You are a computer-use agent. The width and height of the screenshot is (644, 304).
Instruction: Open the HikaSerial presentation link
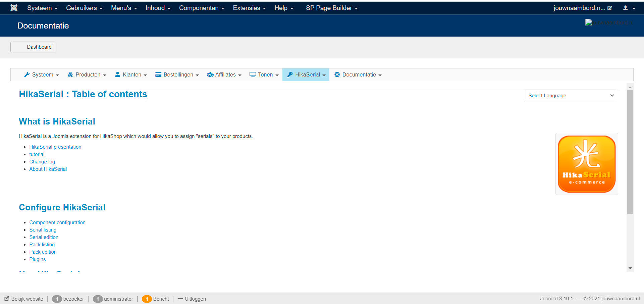(x=55, y=147)
